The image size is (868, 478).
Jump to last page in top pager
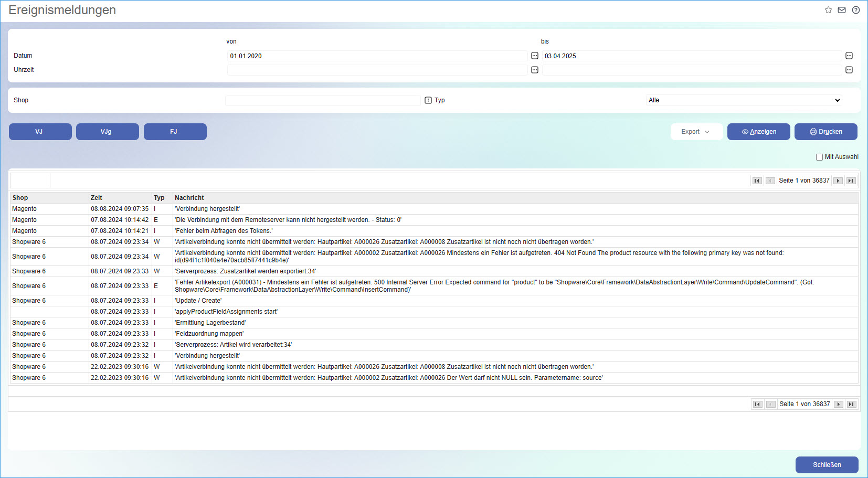[851, 180]
